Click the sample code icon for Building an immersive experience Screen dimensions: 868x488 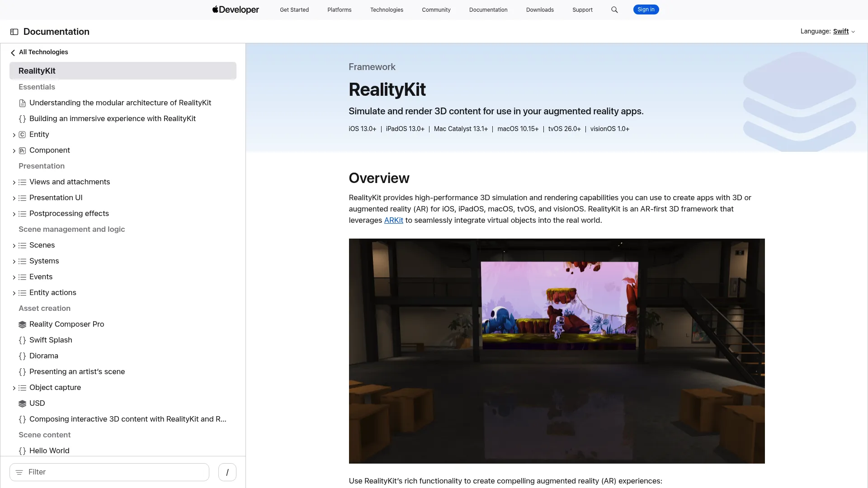[x=22, y=119]
